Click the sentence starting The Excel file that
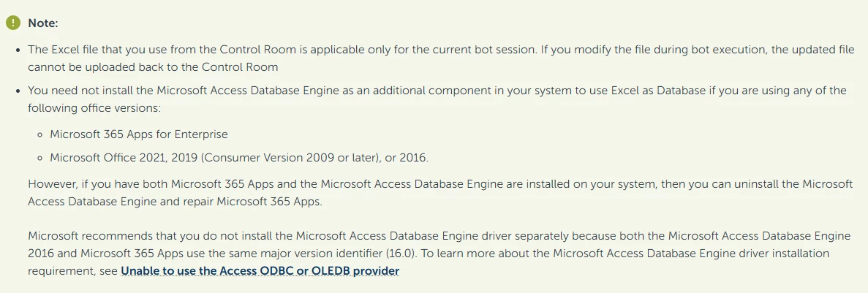This screenshot has height=293, width=868. [x=282, y=50]
